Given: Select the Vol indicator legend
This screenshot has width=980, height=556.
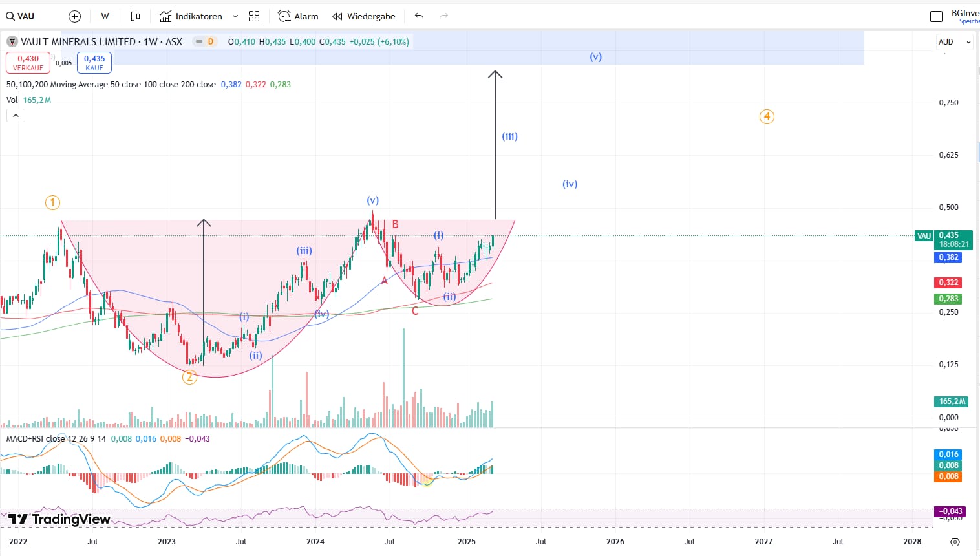Looking at the screenshot, I should pos(12,100).
